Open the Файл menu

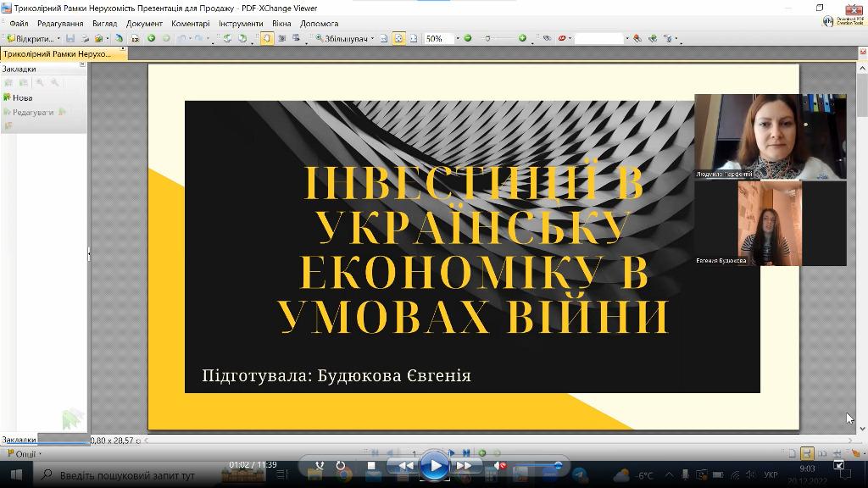18,24
